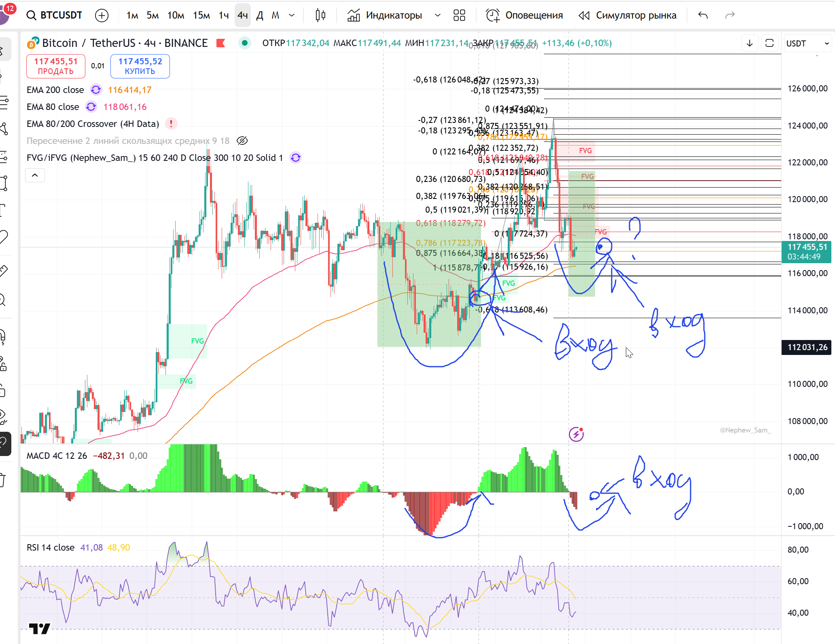Viewport: 835px width, 644px height.
Task: Select the Fibonacci retracement tools icon
Action: point(3,103)
